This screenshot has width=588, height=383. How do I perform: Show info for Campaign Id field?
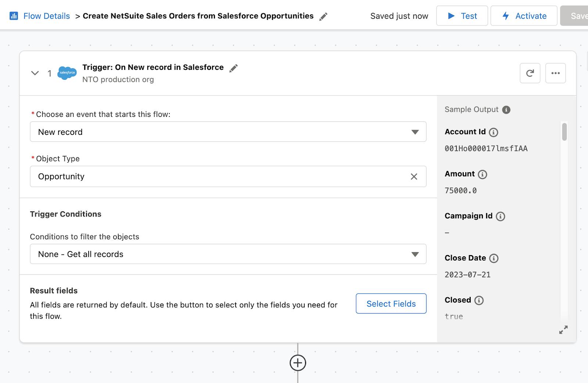click(500, 216)
